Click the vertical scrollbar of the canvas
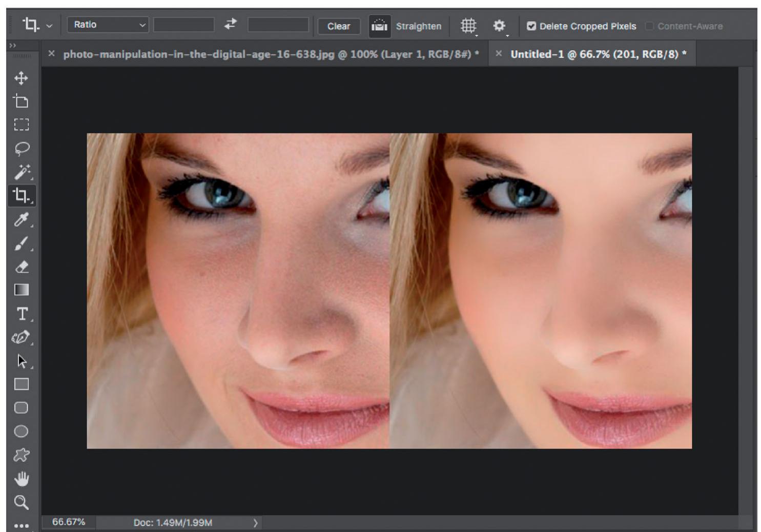This screenshot has width=761, height=532. [746, 290]
